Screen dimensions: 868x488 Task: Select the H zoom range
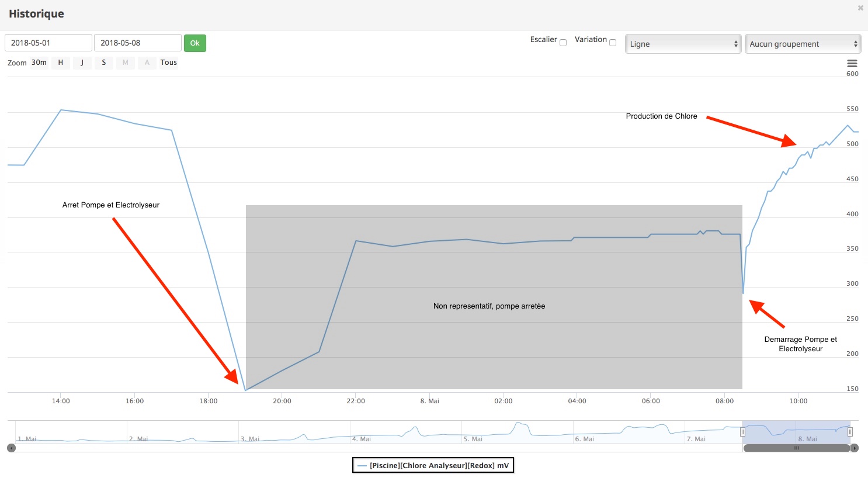[x=60, y=63]
